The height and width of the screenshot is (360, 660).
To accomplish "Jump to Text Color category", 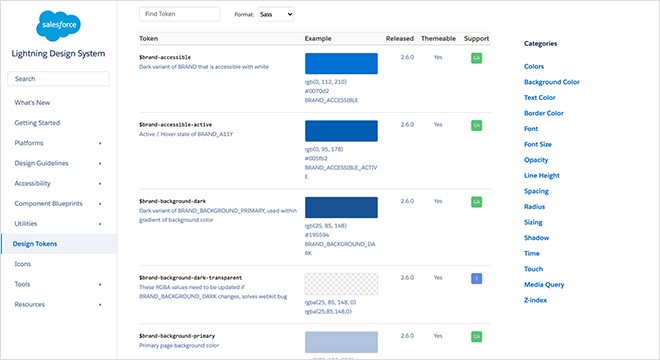I will tap(540, 98).
